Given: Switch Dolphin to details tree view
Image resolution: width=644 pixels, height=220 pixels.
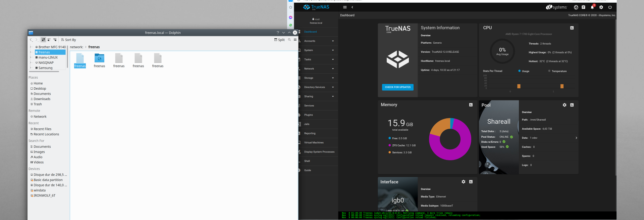Looking at the screenshot, I should (x=55, y=40).
